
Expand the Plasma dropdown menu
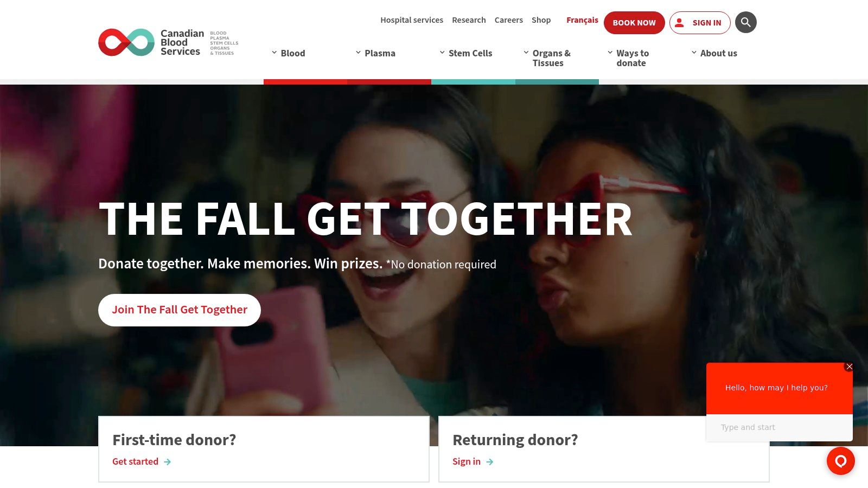coord(375,53)
